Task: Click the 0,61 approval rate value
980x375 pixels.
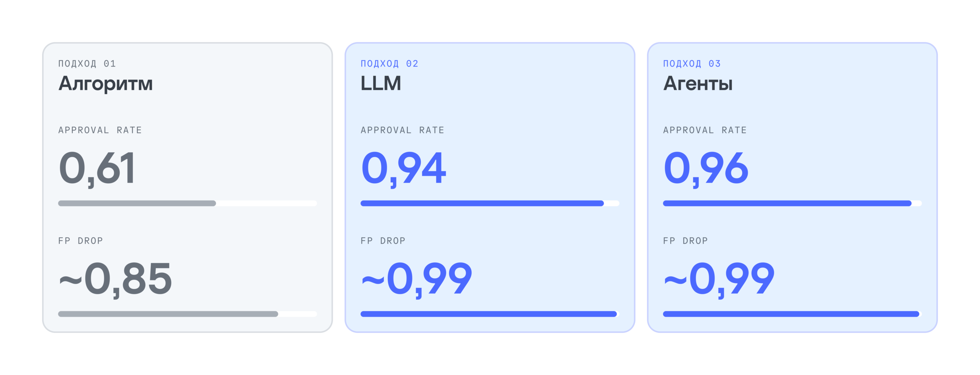Action: 97,168
